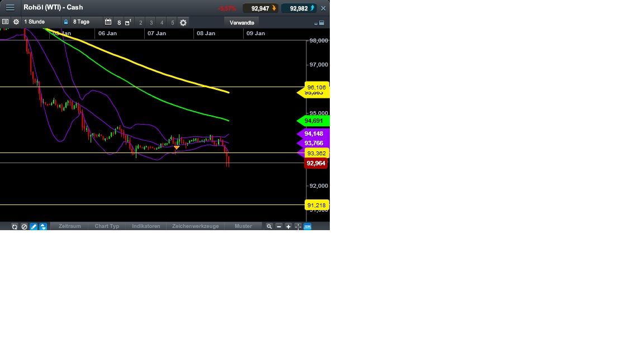Toggle the blue padlock timeframe lock

pyautogui.click(x=66, y=22)
